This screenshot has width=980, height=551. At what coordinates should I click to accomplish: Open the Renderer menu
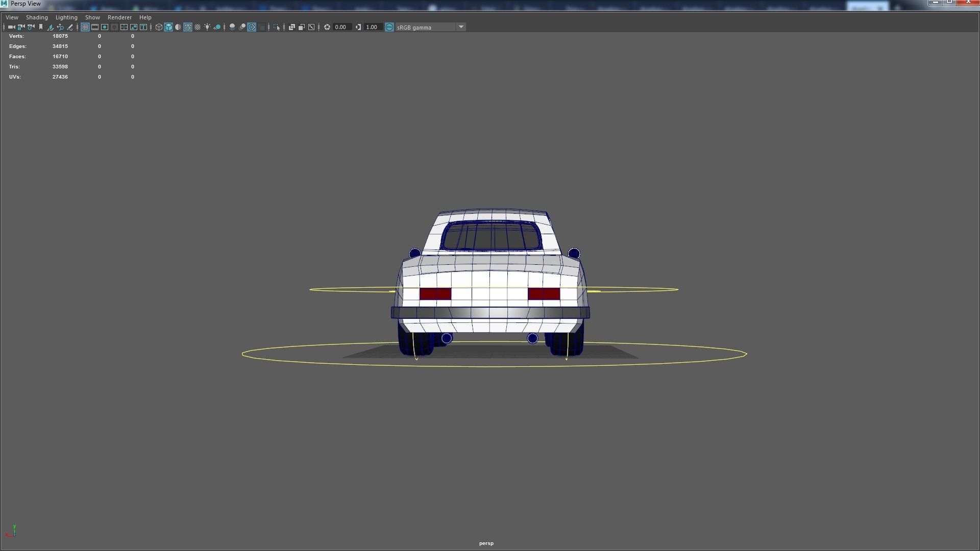(119, 17)
